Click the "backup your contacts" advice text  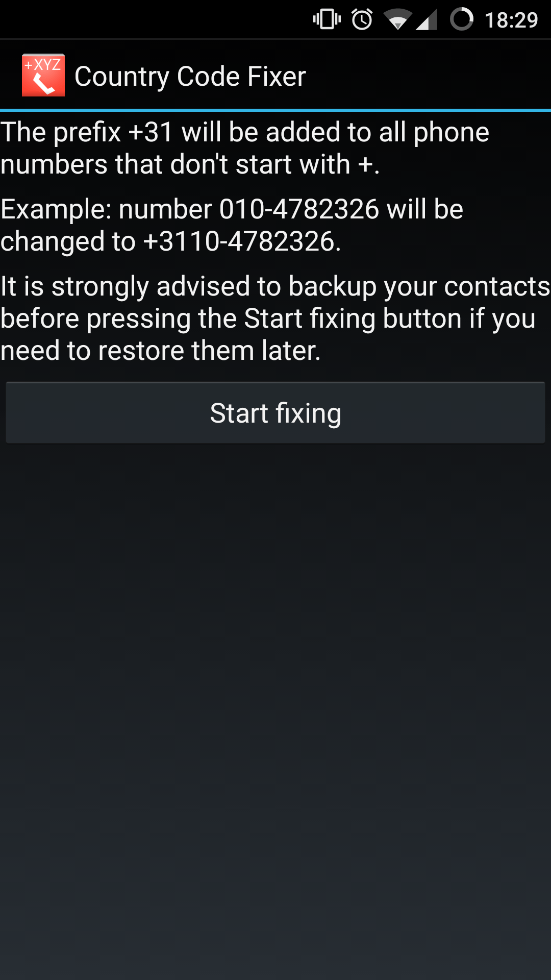419,287
